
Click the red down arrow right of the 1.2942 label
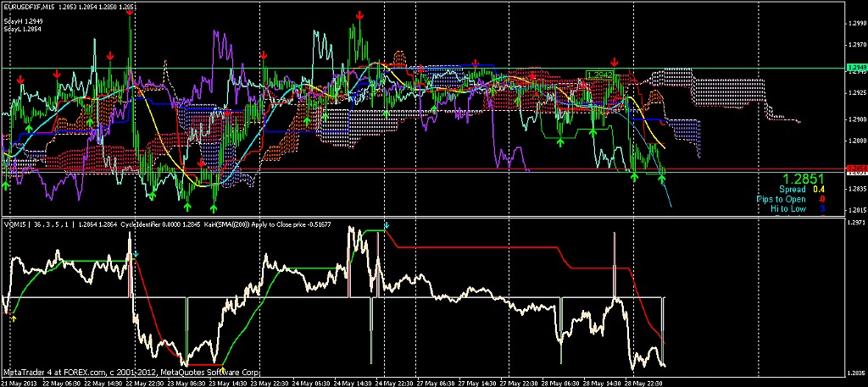(x=615, y=63)
